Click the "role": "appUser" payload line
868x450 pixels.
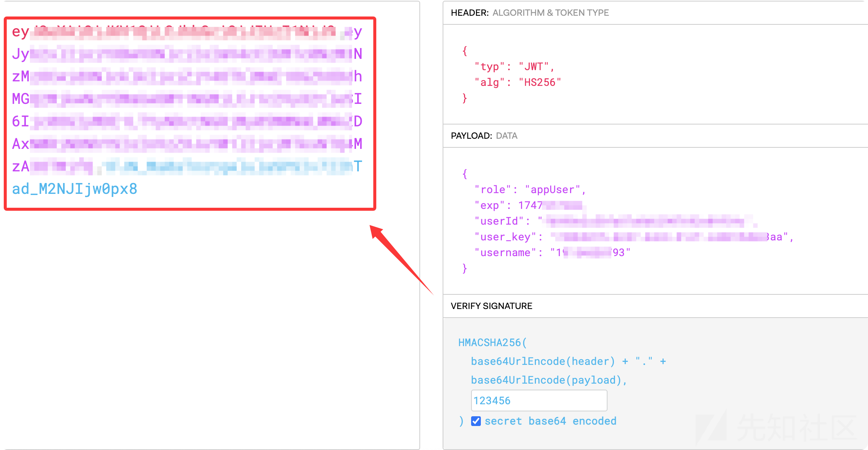(x=530, y=190)
